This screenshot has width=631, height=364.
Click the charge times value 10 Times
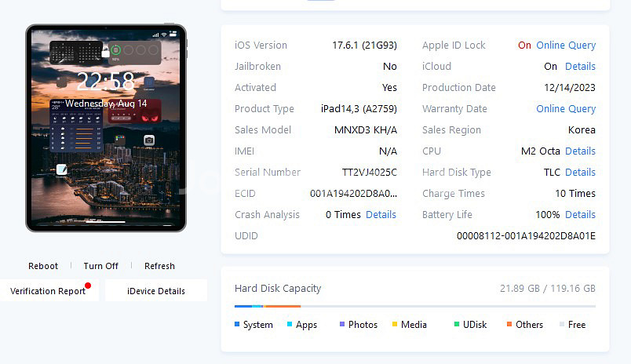pos(575,194)
